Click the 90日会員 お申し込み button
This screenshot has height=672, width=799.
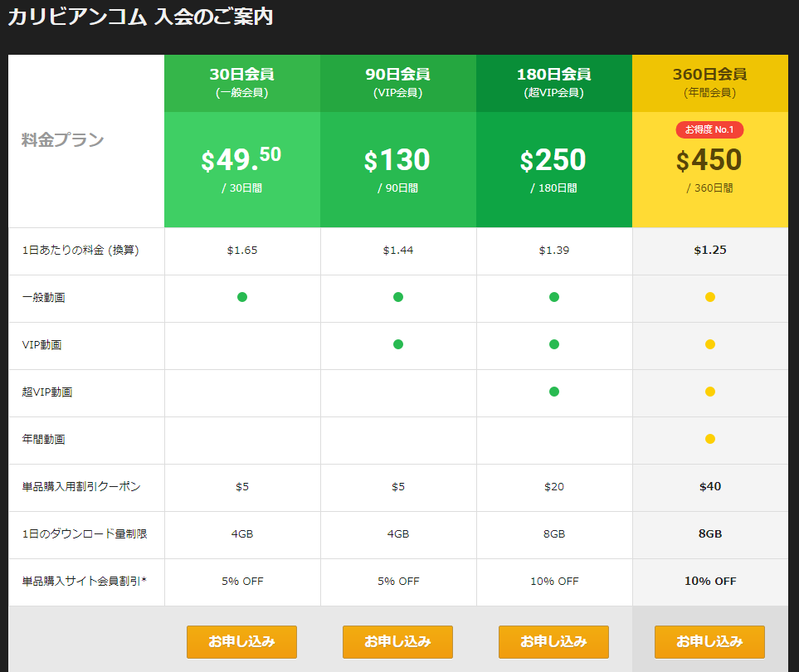click(x=397, y=641)
